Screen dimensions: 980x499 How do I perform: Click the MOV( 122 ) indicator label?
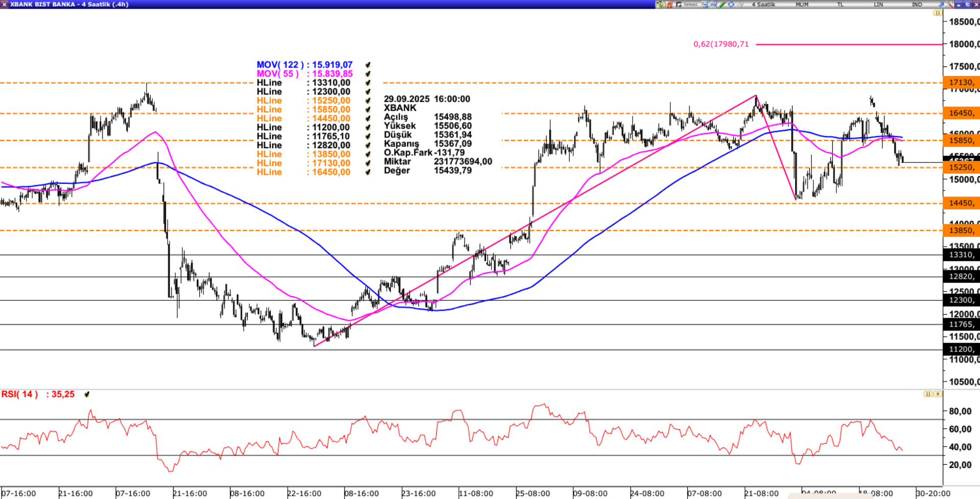pos(280,65)
